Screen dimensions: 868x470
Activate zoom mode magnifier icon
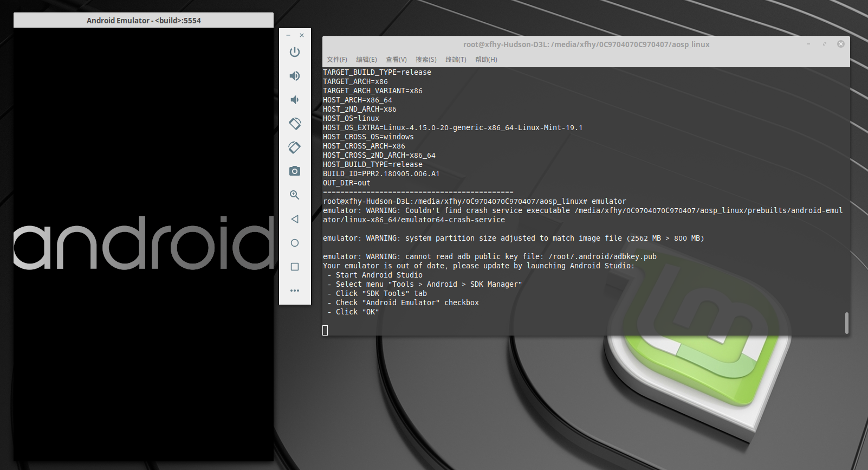(295, 195)
